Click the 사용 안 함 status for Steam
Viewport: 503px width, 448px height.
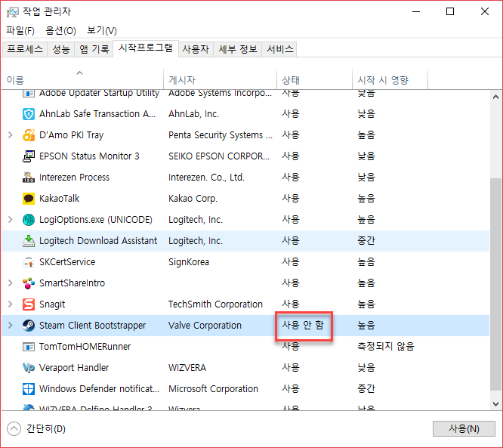303,326
